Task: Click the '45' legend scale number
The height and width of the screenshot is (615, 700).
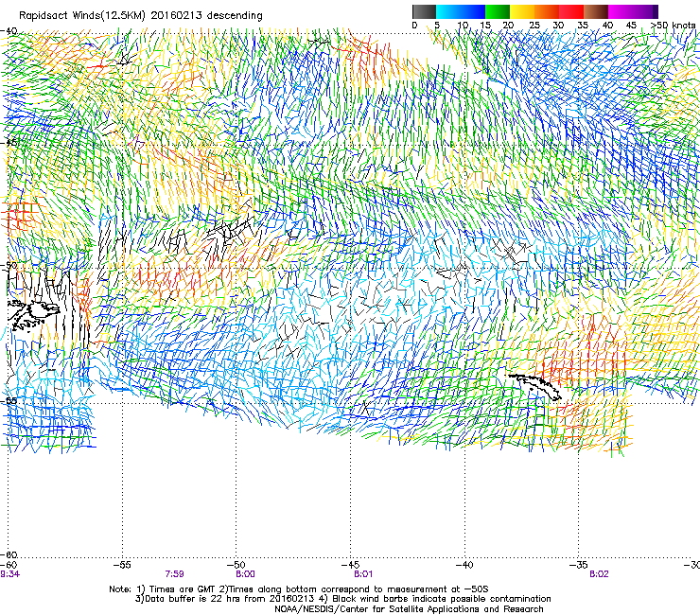Action: [x=631, y=26]
